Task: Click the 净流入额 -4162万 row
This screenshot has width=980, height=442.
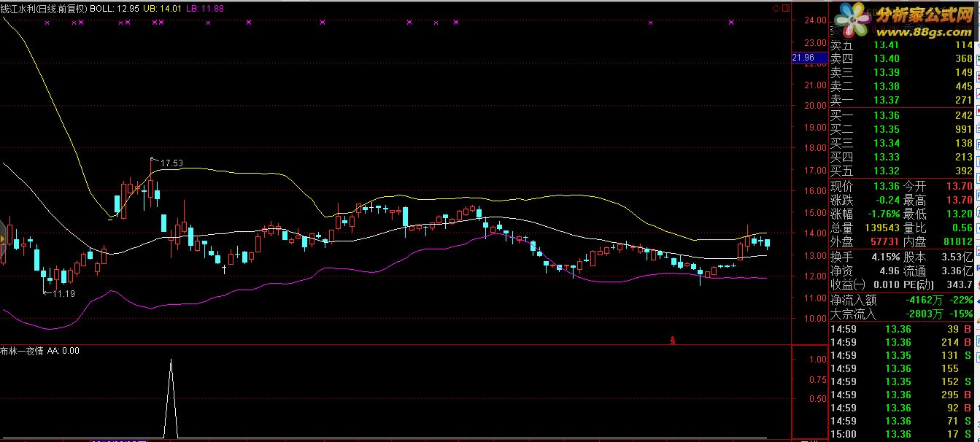Action: coord(902,300)
